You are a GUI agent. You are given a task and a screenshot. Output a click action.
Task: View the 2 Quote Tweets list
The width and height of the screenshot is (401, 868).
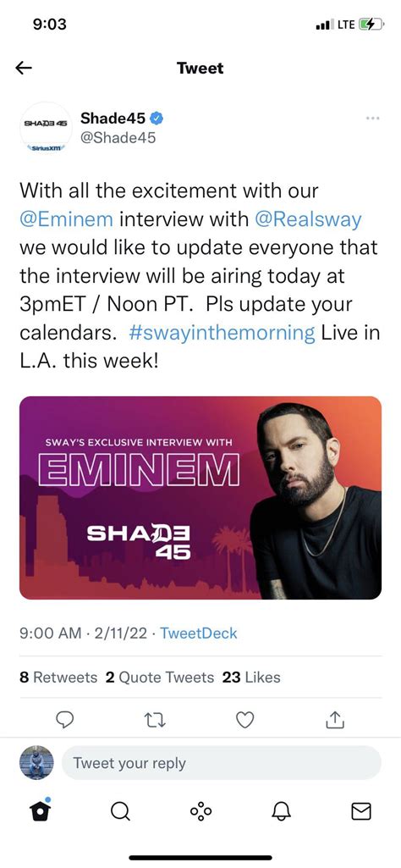point(159,677)
